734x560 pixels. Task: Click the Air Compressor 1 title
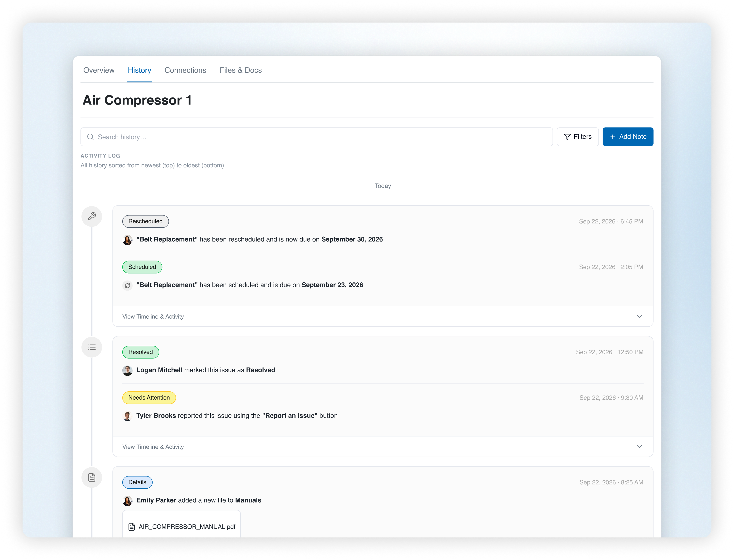pos(137,100)
